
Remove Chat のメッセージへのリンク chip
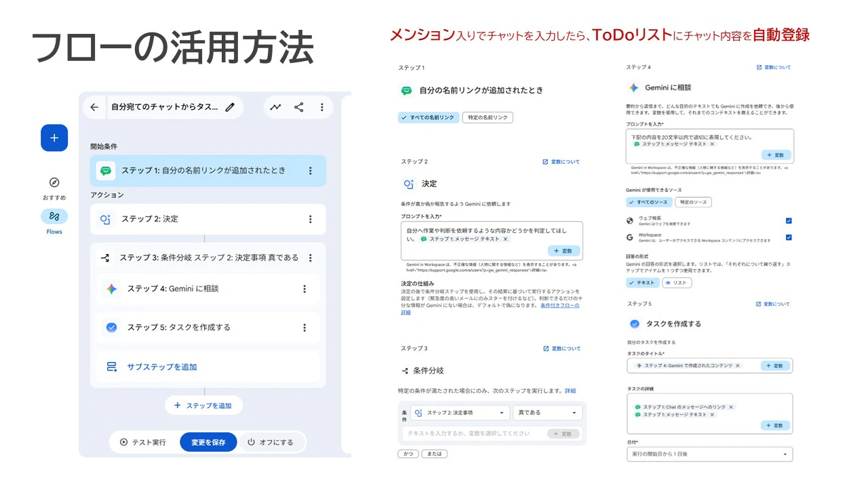[x=731, y=407]
